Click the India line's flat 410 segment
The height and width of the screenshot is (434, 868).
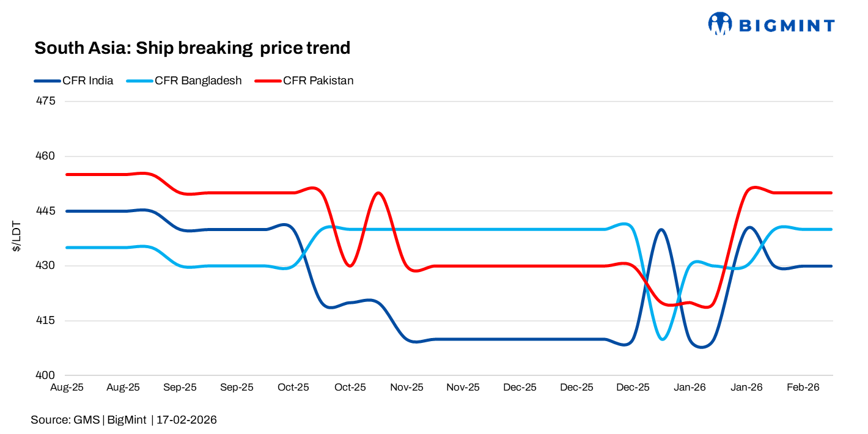(520, 339)
